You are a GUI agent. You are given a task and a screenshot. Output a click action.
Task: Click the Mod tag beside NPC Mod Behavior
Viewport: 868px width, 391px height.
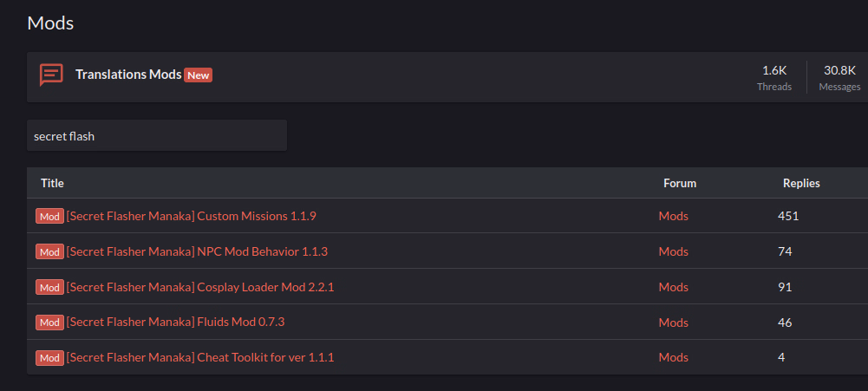[49, 251]
